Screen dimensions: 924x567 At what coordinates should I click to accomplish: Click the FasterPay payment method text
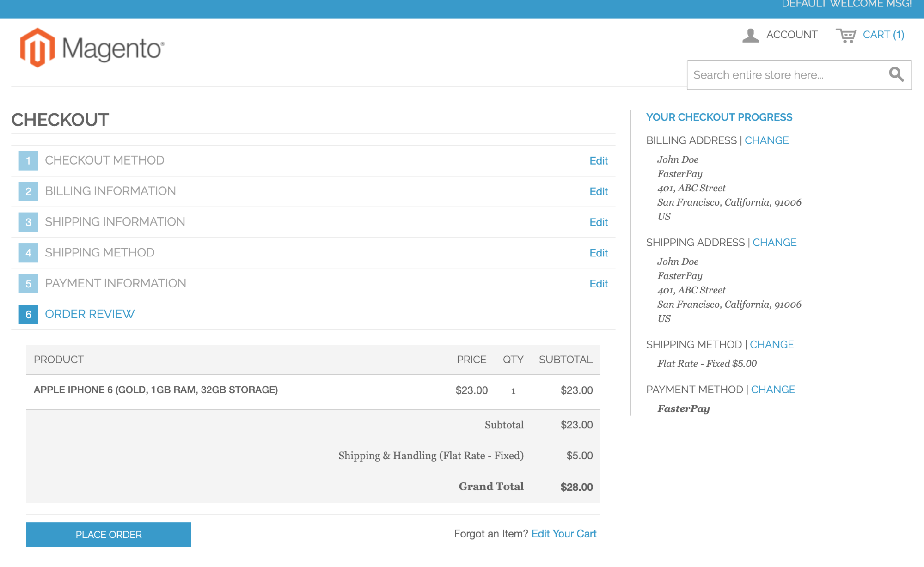point(684,408)
